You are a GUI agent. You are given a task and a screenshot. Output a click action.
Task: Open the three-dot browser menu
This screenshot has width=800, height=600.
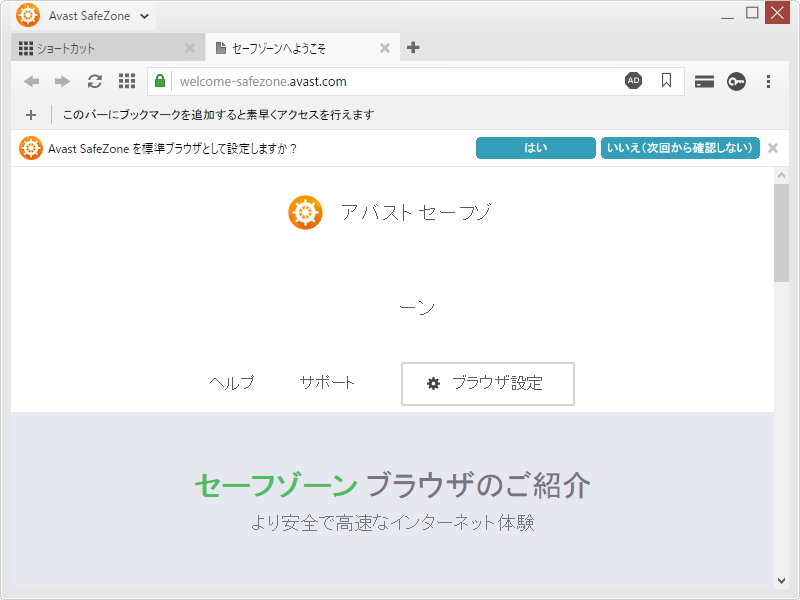tap(768, 81)
